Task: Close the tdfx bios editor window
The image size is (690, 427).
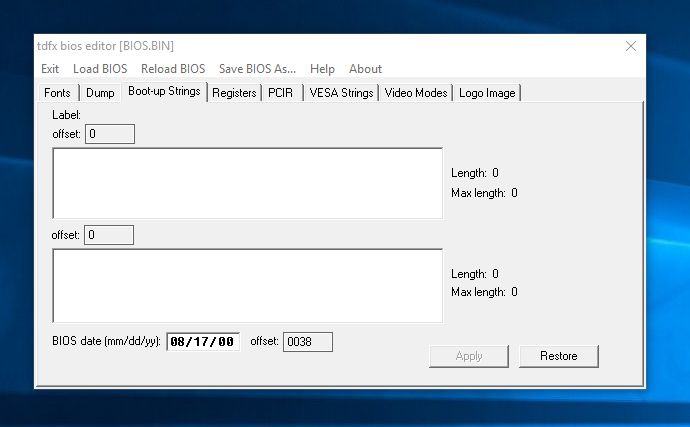Action: point(631,46)
